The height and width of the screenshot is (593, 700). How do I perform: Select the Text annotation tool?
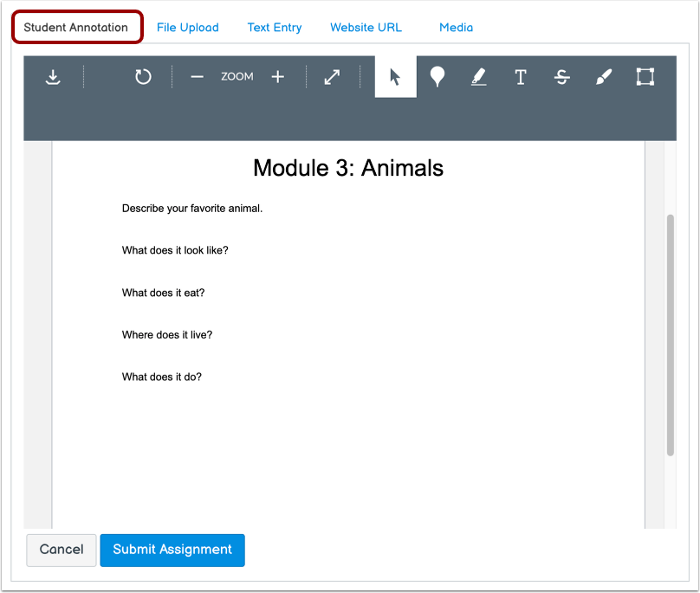tap(521, 76)
